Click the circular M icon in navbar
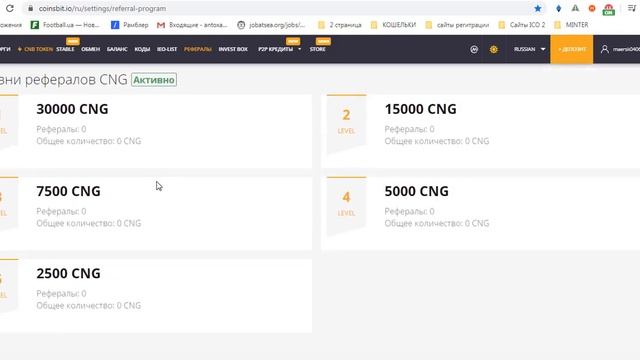 pyautogui.click(x=474, y=49)
